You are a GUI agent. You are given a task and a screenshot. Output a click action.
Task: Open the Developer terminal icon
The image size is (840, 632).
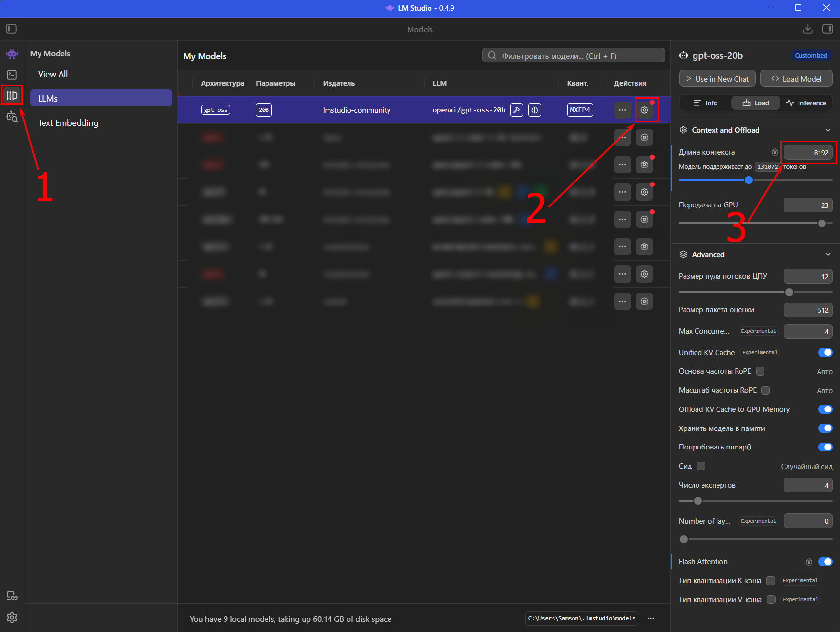12,75
